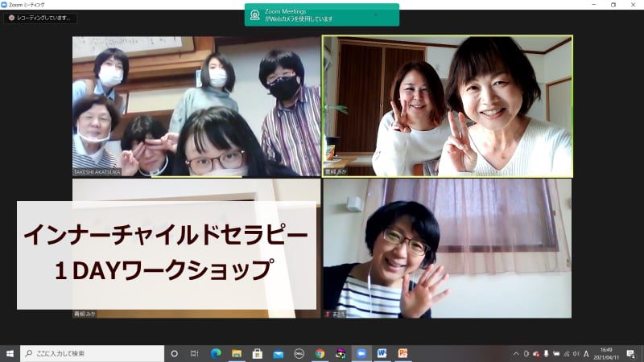
Task: Open PowerPoint from the taskbar
Action: pyautogui.click(x=403, y=353)
